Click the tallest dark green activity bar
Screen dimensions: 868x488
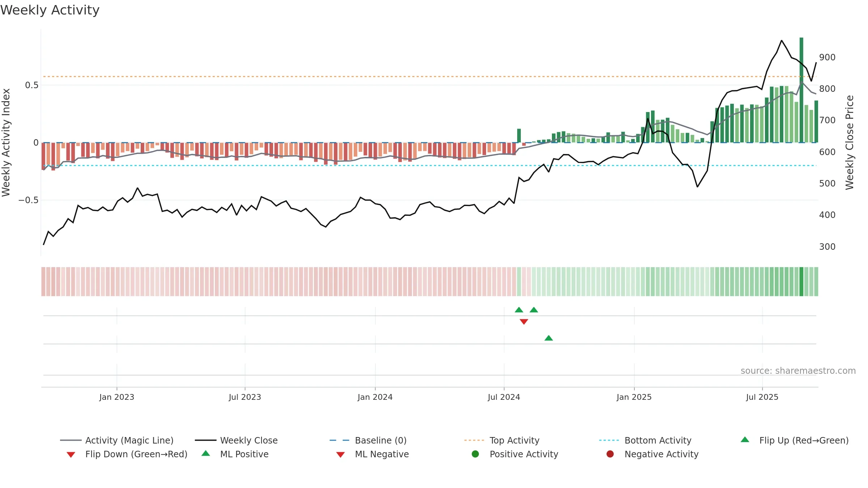801,90
